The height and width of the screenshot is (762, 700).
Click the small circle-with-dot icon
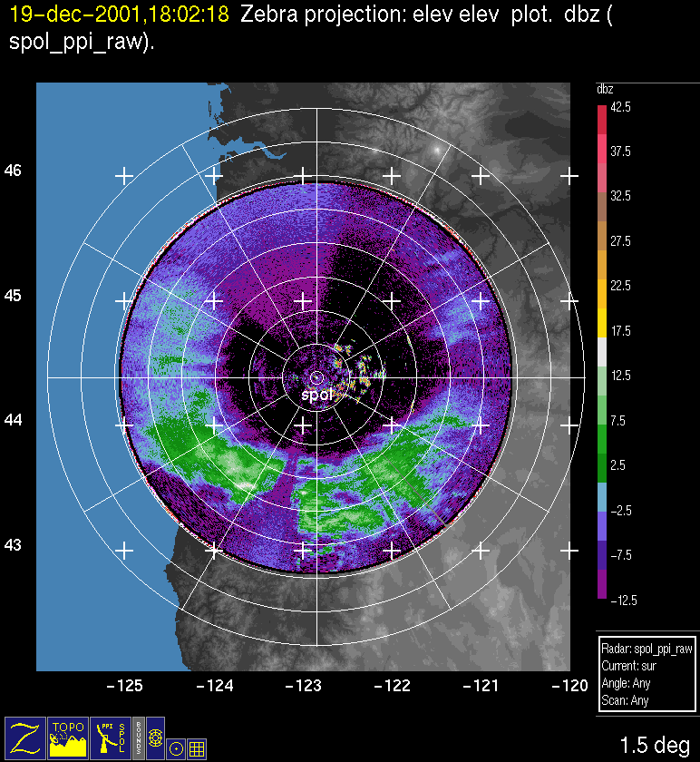[x=177, y=748]
